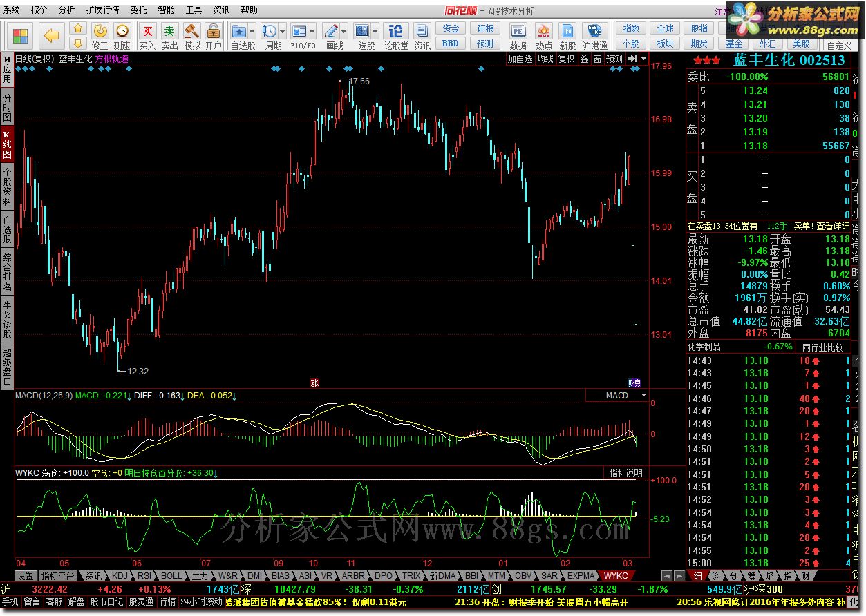Switch to the KDJ indicator tab

click(120, 576)
